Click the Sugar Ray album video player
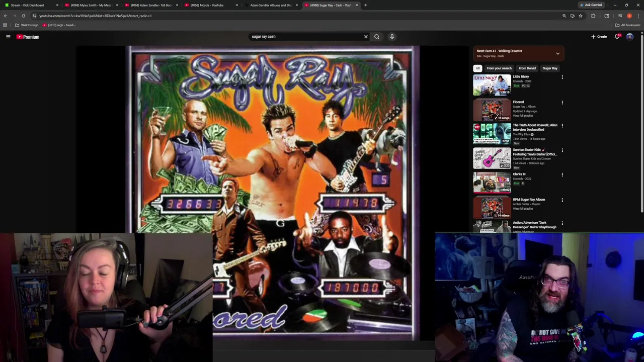 tap(272, 193)
